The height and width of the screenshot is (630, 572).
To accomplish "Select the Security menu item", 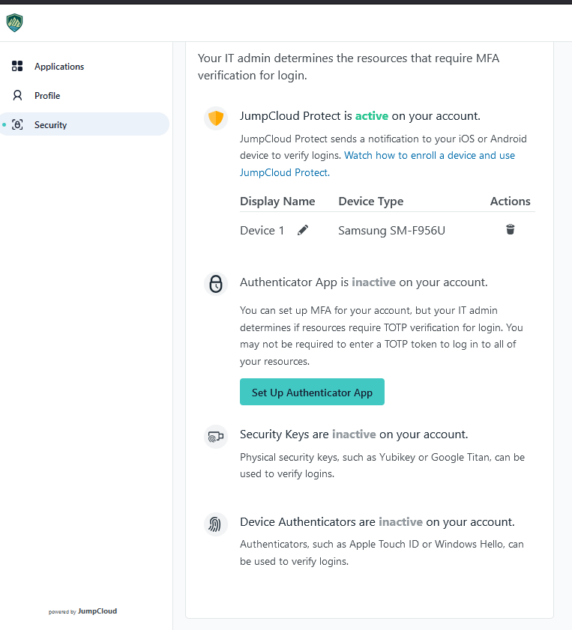I will (84, 125).
